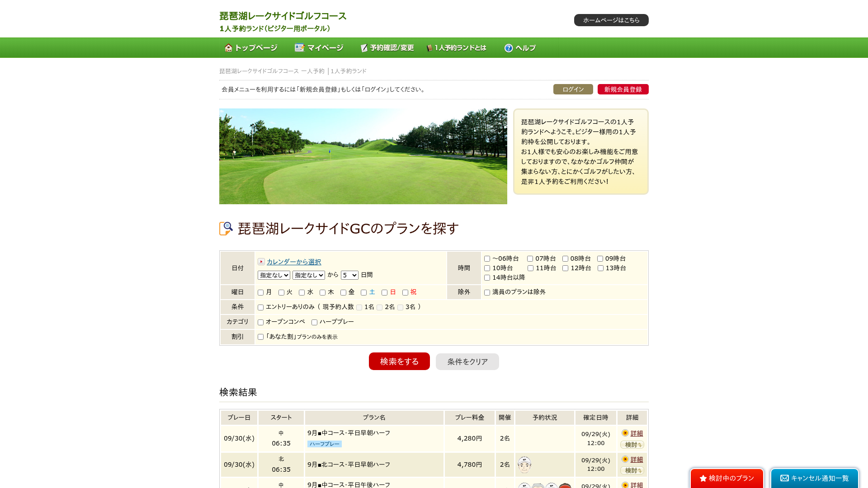Open the ヘルプ help menu item
The height and width of the screenshot is (488, 868).
pyautogui.click(x=520, y=48)
